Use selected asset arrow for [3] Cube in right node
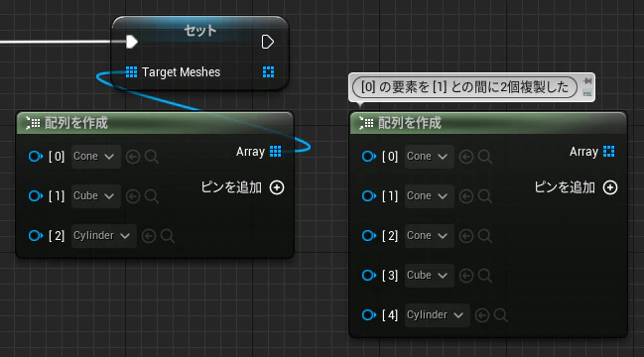Screen dimensions: 644x357 click(x=466, y=276)
